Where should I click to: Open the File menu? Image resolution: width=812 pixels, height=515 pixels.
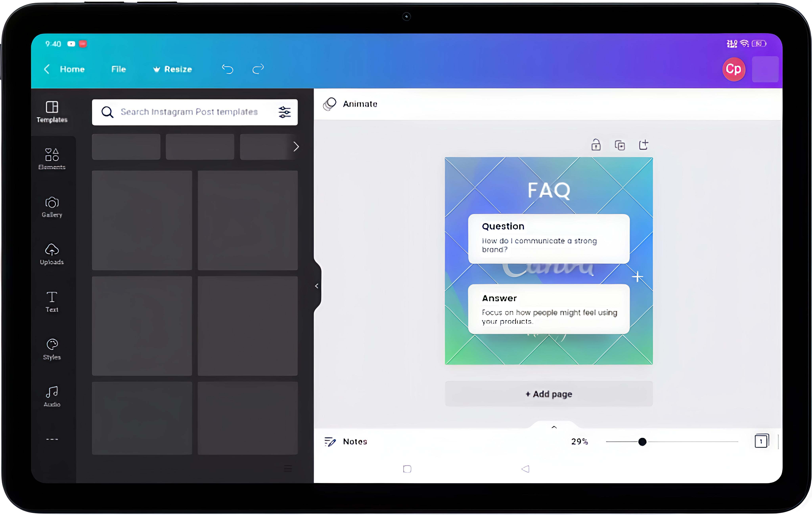(118, 69)
